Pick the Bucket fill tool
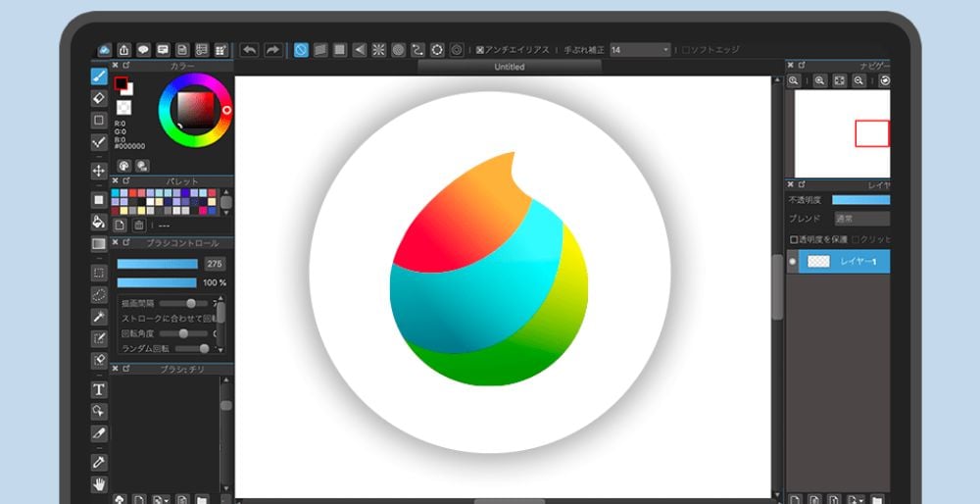 99,222
